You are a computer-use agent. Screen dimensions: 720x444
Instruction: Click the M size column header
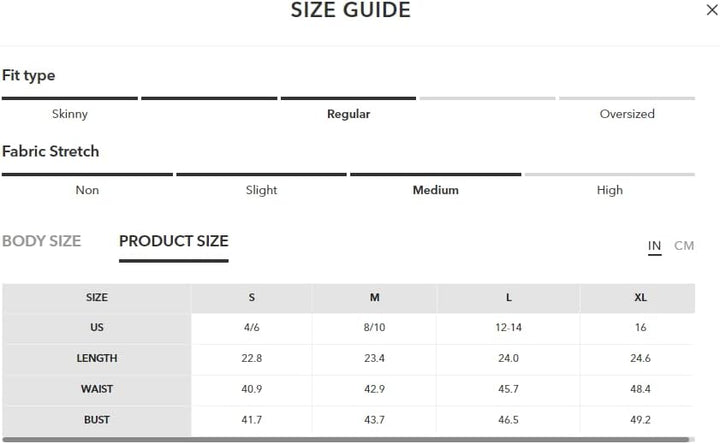coord(374,298)
